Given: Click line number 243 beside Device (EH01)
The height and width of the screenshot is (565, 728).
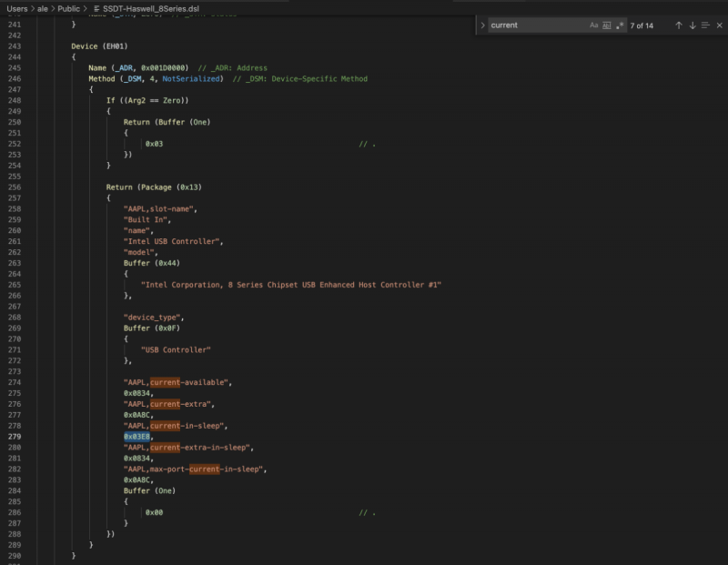Looking at the screenshot, I should tap(14, 45).
